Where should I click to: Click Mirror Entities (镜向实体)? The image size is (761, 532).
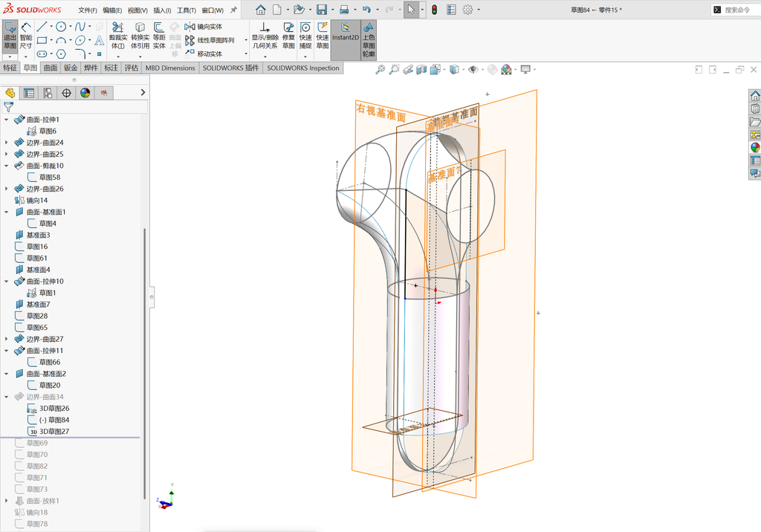tap(204, 27)
